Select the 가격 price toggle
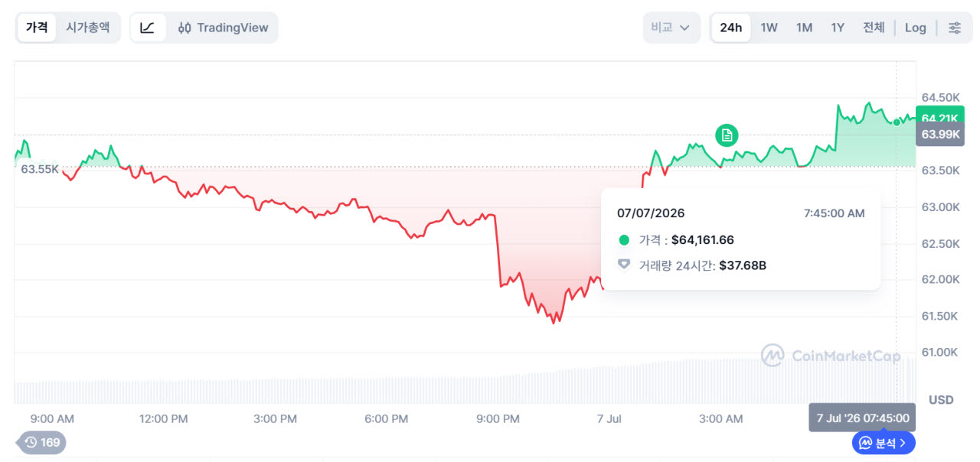Viewport: 980px width, 462px height. coord(37,28)
